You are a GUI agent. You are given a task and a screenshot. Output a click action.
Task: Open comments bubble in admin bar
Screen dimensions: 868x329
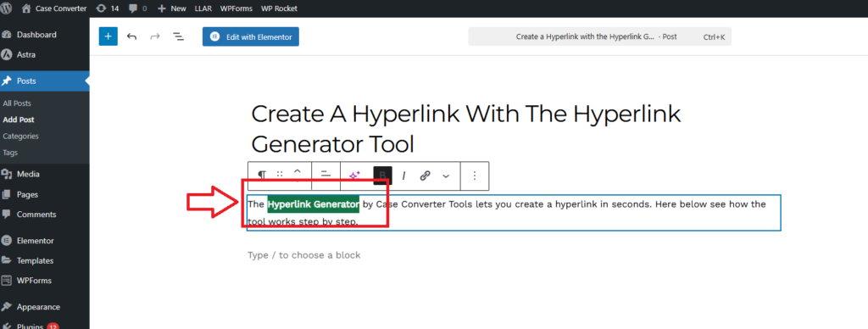(x=137, y=8)
